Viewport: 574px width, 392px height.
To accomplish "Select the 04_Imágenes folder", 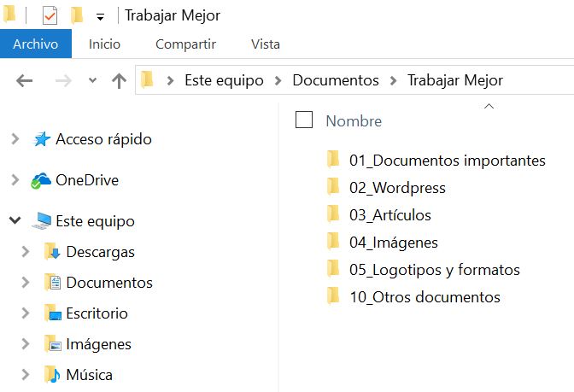I will click(394, 243).
